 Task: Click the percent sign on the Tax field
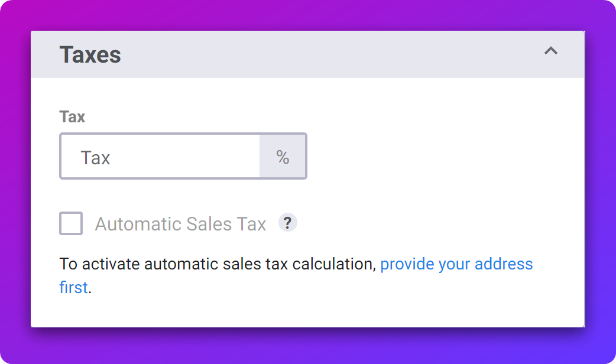tap(283, 157)
